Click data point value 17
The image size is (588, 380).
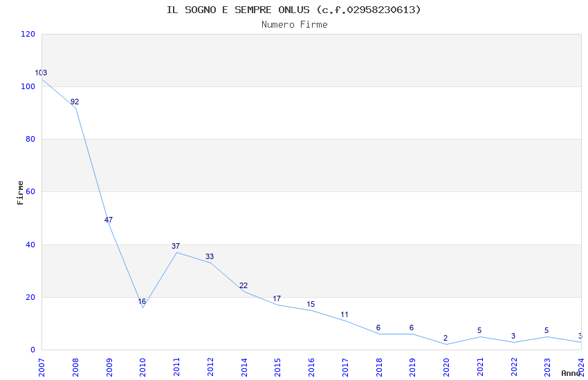(x=277, y=298)
